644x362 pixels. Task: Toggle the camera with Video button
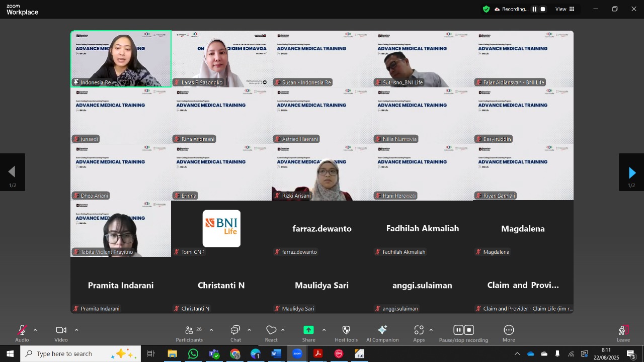pyautogui.click(x=61, y=333)
